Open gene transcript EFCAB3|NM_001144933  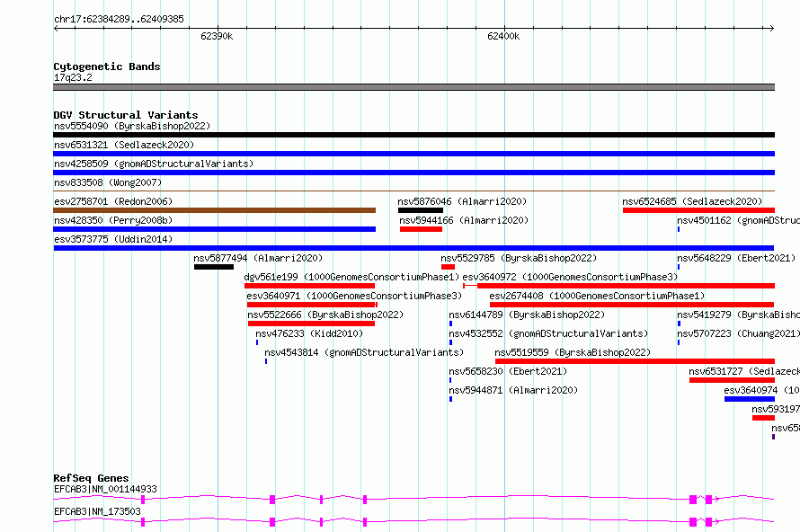(105, 489)
